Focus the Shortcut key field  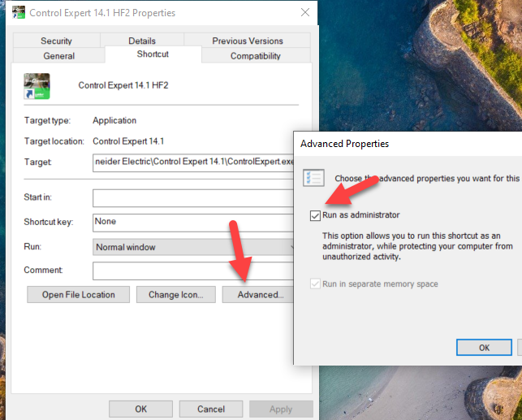(193, 223)
